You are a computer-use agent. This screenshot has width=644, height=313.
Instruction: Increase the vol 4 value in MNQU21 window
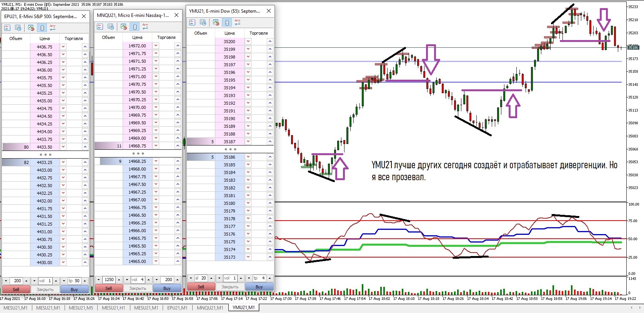click(148, 280)
